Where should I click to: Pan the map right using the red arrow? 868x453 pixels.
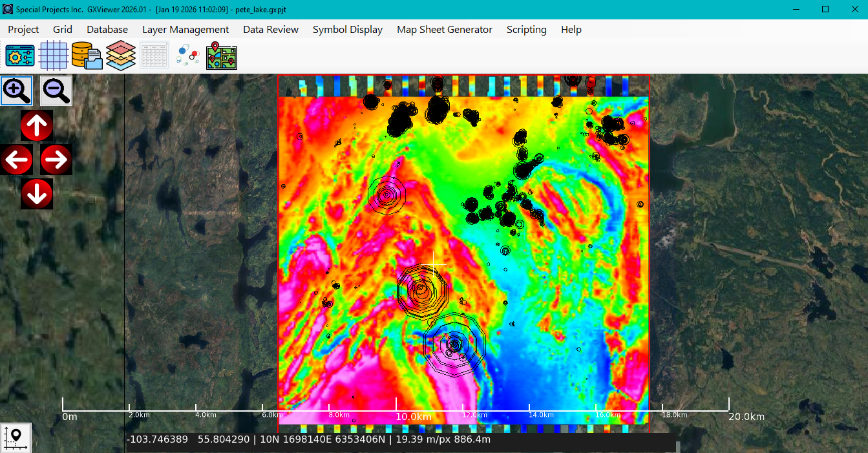point(56,159)
